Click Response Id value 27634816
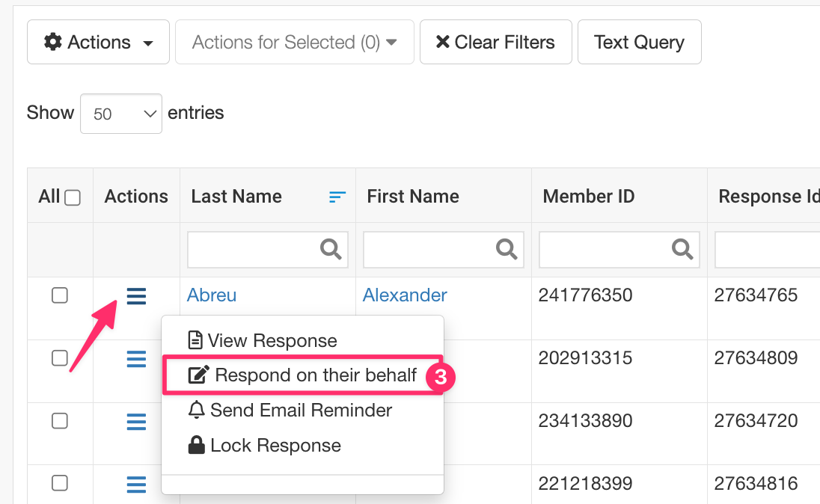Viewport: 820px width, 504px height. point(756,483)
